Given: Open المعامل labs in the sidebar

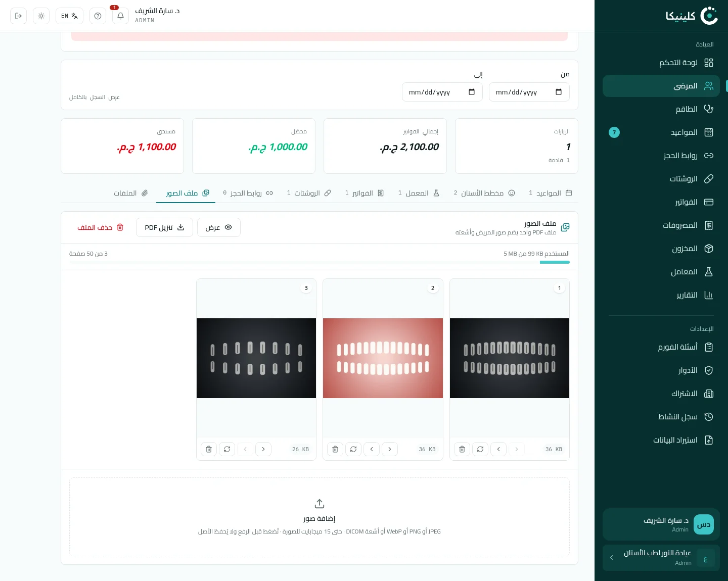Looking at the screenshot, I should (661, 272).
